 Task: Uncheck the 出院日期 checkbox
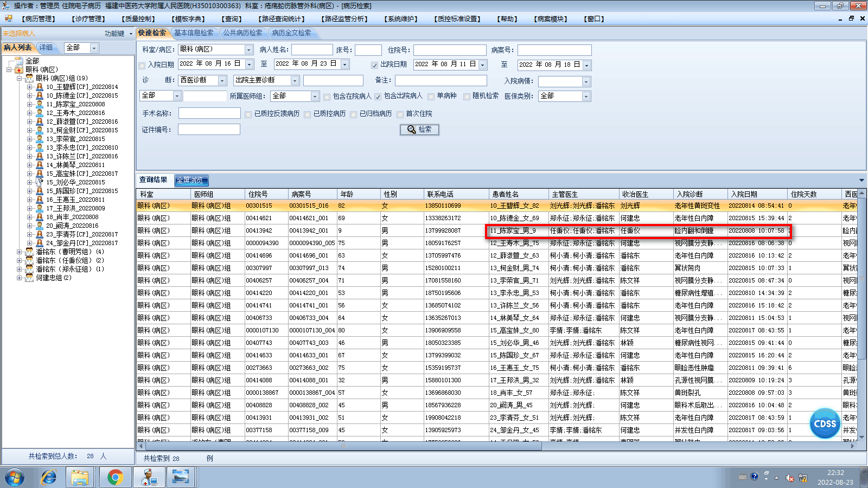(x=374, y=65)
